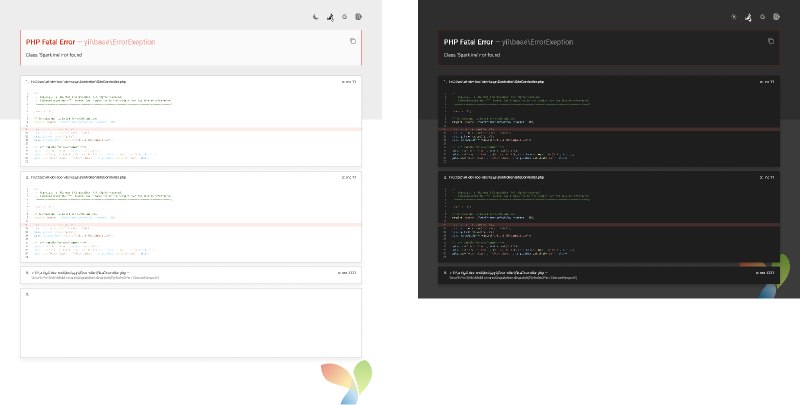
Task: Click the fourth top icon in dark page
Action: (x=777, y=17)
